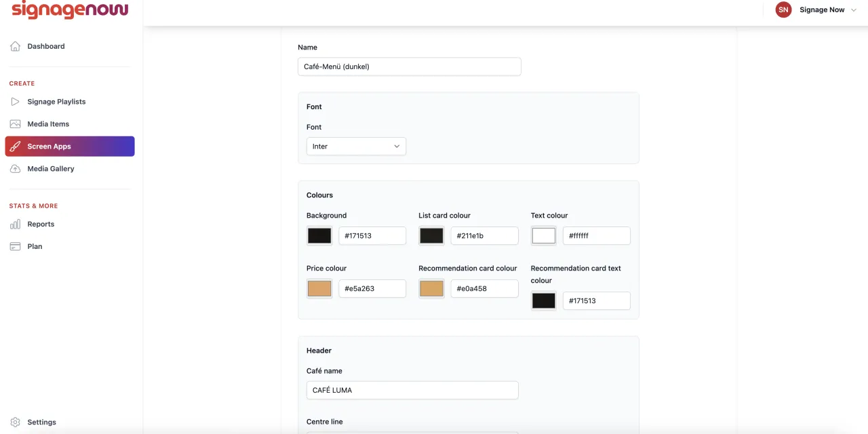Open the Recommendation card text colour swatch
Viewport: 868px width, 434px height.
click(x=544, y=300)
